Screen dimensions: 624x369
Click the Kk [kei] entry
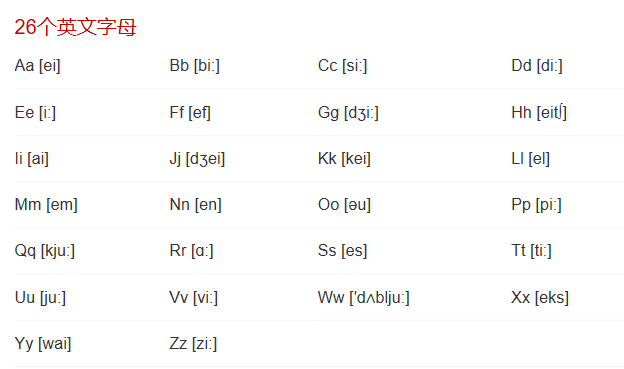pos(344,159)
